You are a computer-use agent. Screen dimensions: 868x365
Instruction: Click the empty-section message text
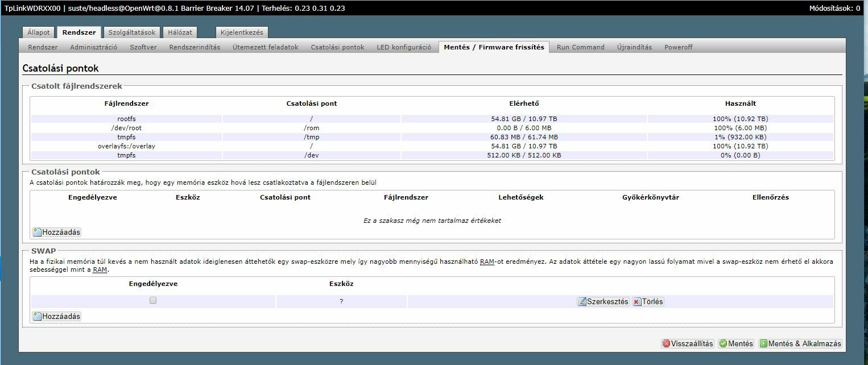pyautogui.click(x=432, y=221)
